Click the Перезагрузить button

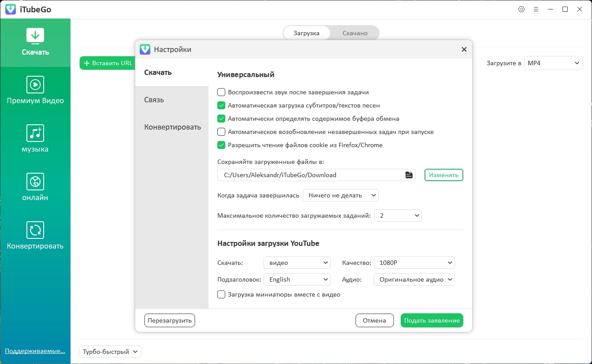click(170, 320)
